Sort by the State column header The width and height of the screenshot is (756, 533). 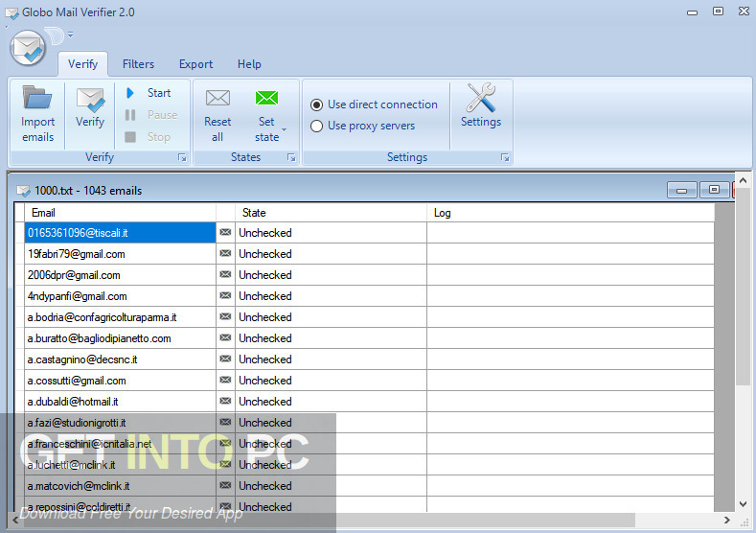[331, 213]
